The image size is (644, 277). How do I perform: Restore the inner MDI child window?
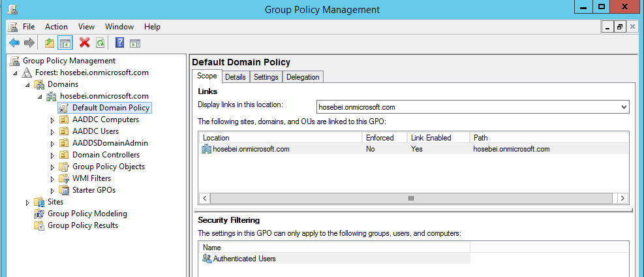click(619, 27)
